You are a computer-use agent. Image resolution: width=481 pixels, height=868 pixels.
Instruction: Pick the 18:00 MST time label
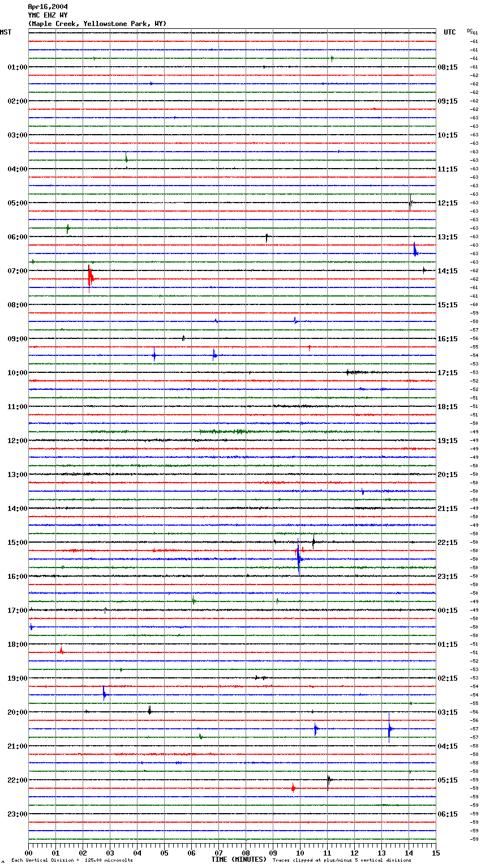pos(17,644)
